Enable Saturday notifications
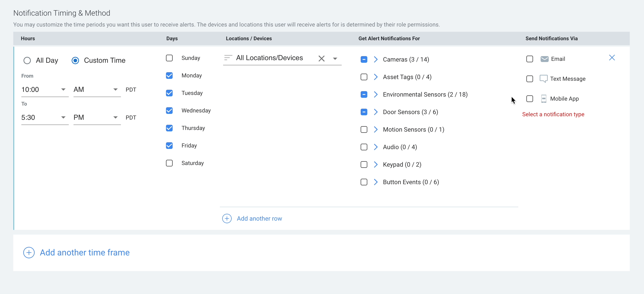Image resolution: width=644 pixels, height=294 pixels. click(169, 163)
